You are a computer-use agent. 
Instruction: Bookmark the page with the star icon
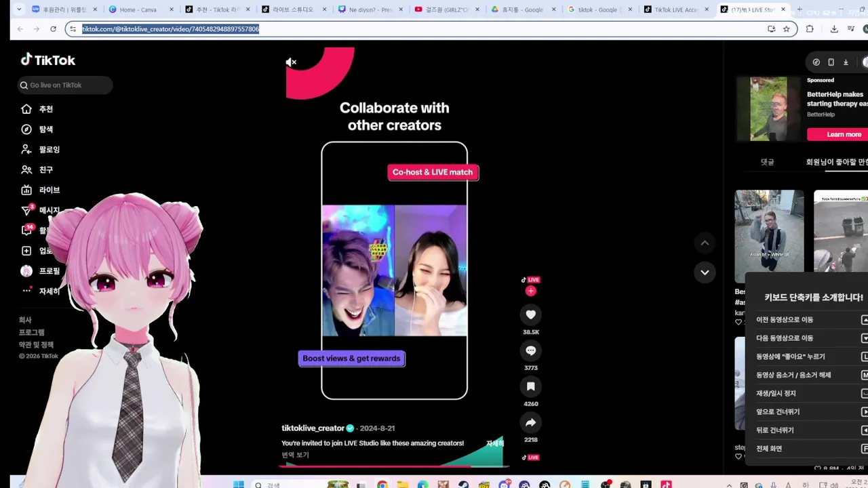tap(786, 29)
